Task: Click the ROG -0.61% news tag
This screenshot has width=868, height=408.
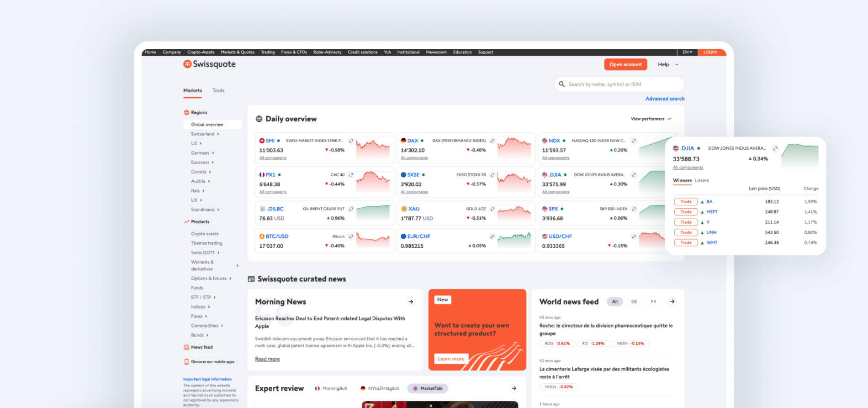Action: coord(557,344)
